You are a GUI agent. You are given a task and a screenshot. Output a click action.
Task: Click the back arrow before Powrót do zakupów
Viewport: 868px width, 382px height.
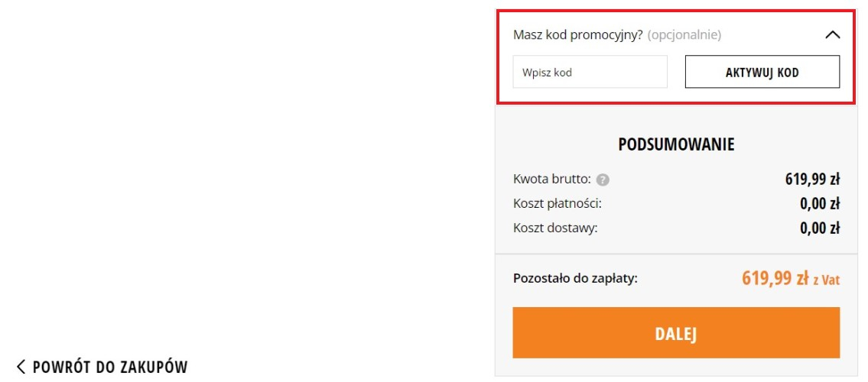pos(21,367)
